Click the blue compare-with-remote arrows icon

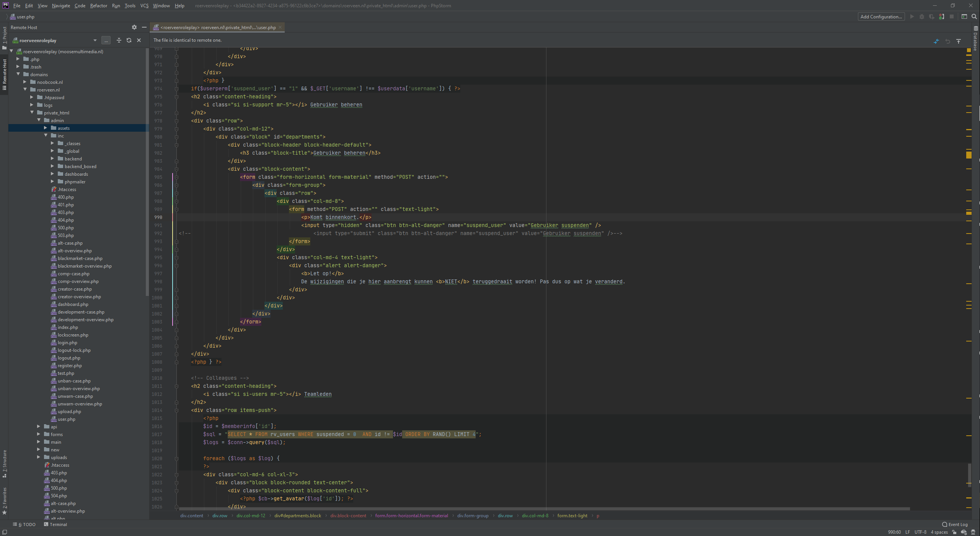(x=936, y=41)
